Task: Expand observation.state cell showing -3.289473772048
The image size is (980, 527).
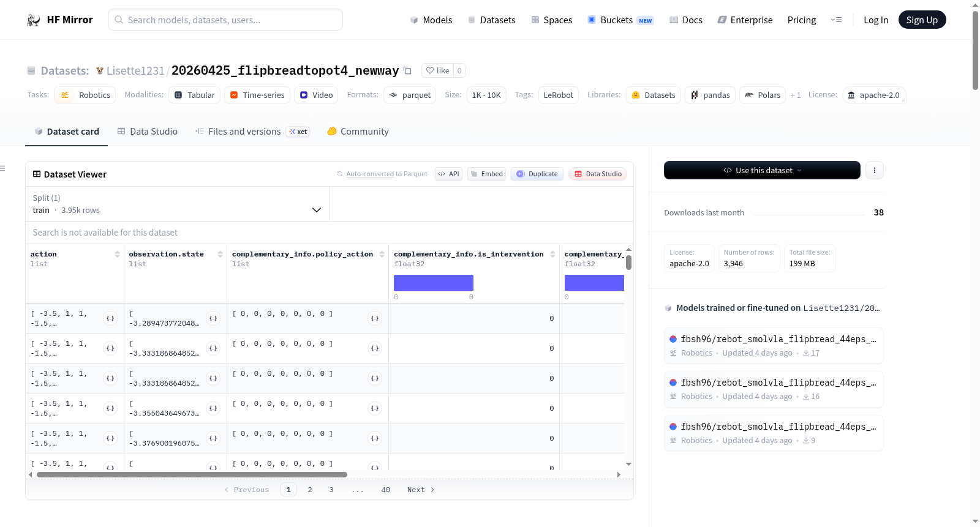Action: coord(213,318)
